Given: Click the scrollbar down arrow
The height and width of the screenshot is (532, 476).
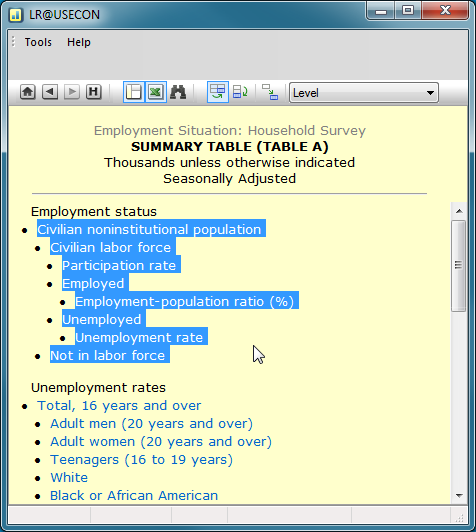Looking at the screenshot, I should tap(459, 496).
